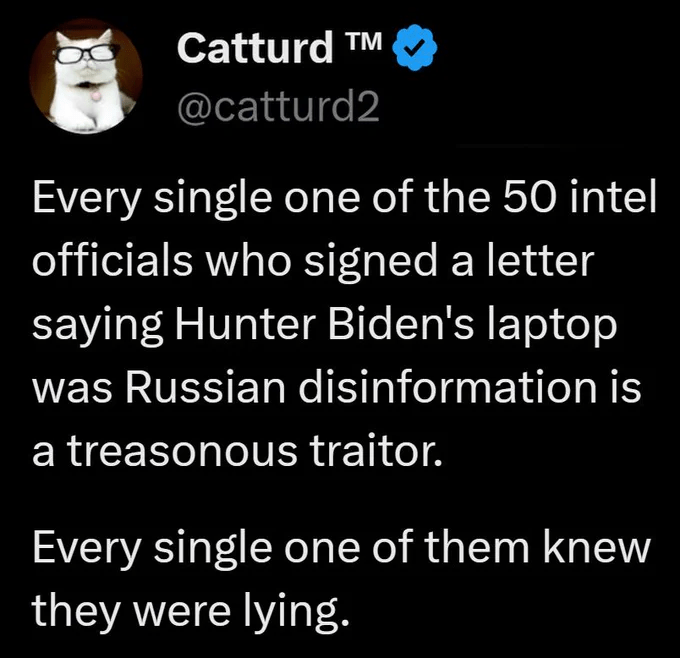Click the text "they were lying."
Viewport: 680px width, 658px height.
191,606
